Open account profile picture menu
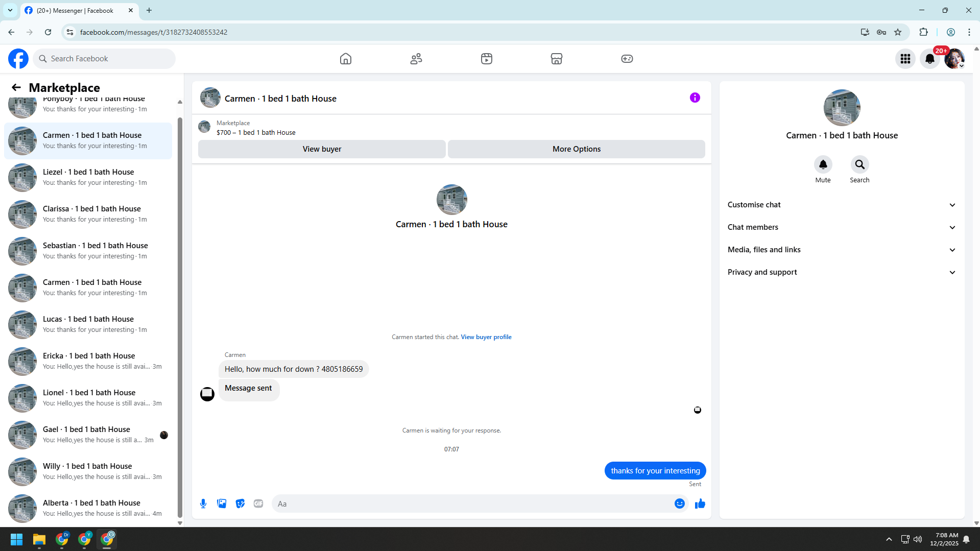 pos(954,59)
